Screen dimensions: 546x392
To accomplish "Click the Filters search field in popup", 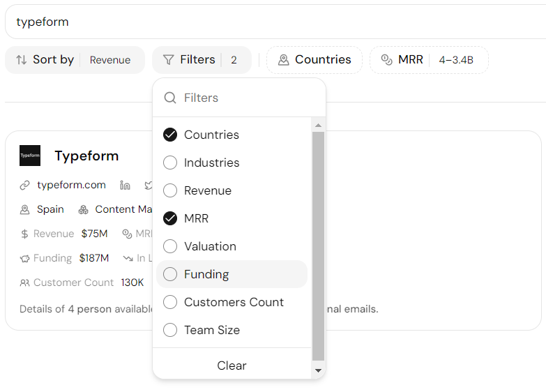I will point(239,98).
